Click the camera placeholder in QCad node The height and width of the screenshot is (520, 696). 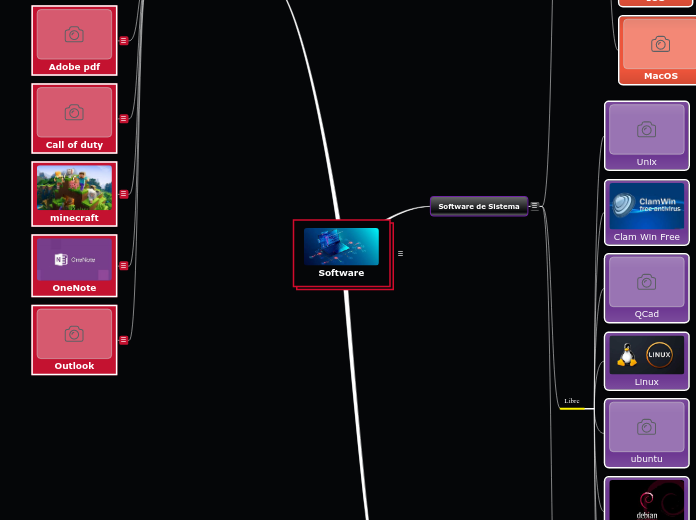[x=647, y=282]
